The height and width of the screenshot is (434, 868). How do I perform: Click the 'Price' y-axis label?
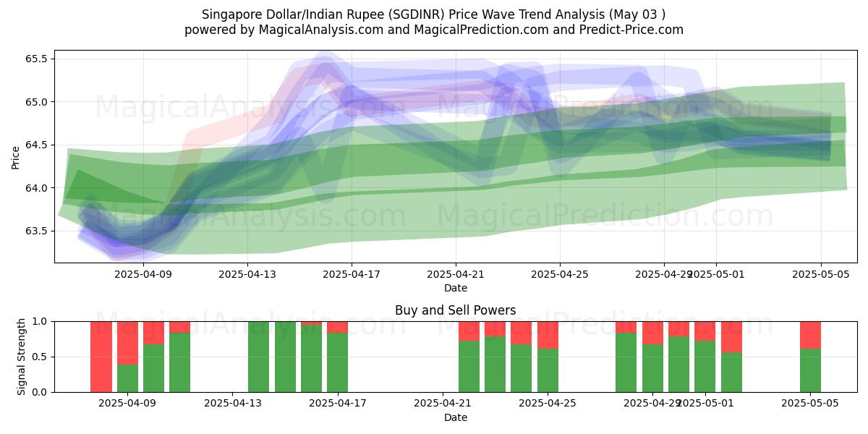tap(16, 157)
